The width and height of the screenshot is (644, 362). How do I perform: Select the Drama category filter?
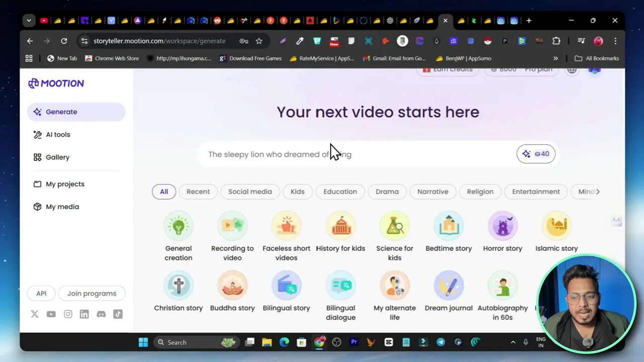click(x=387, y=192)
